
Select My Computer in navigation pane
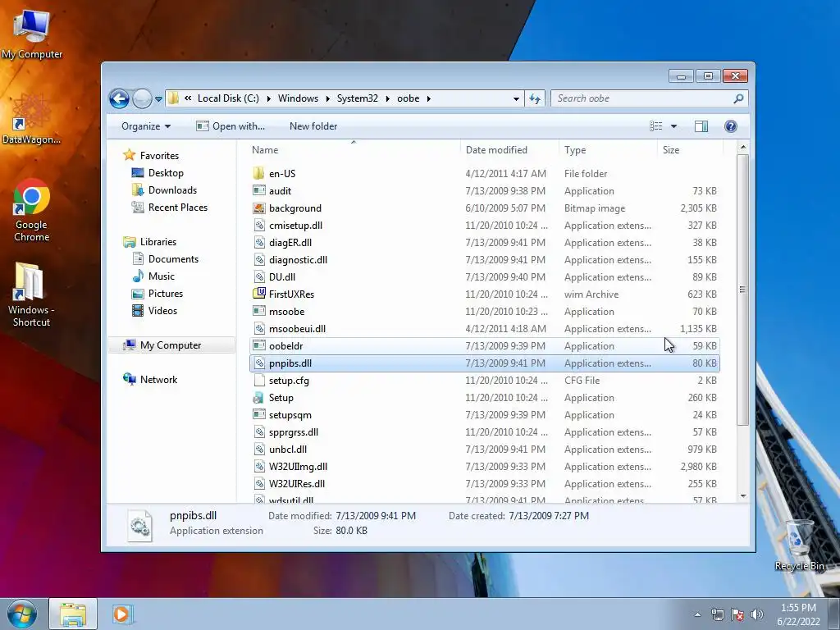171,345
